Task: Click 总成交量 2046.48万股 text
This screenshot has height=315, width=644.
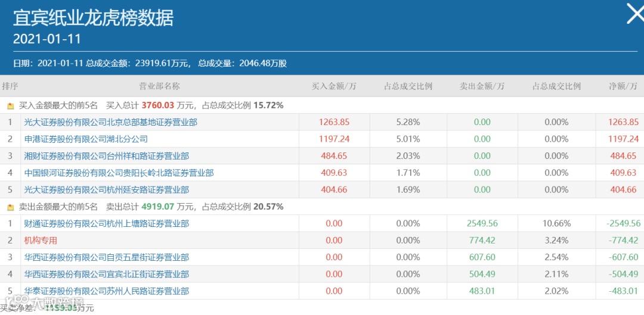Action: click(x=242, y=64)
